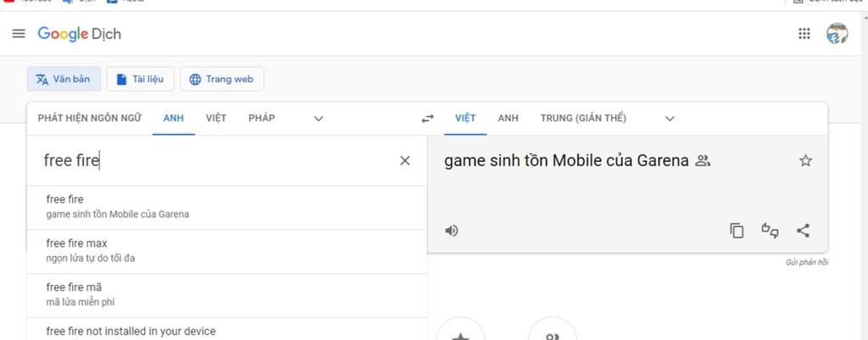Share the translation
This screenshot has width=868, height=340.
[x=803, y=230]
